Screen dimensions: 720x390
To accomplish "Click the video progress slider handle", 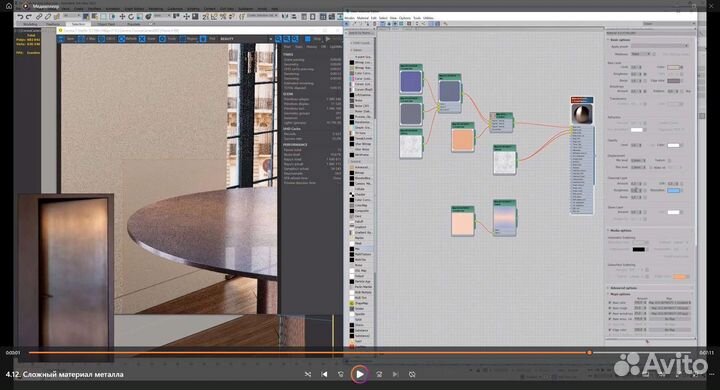I will [589, 353].
